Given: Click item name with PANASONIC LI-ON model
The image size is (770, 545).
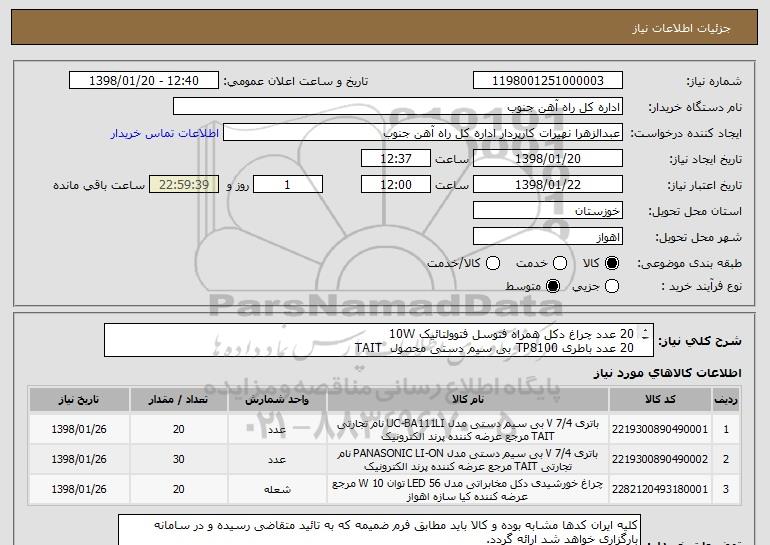Looking at the screenshot, I should (x=468, y=460).
